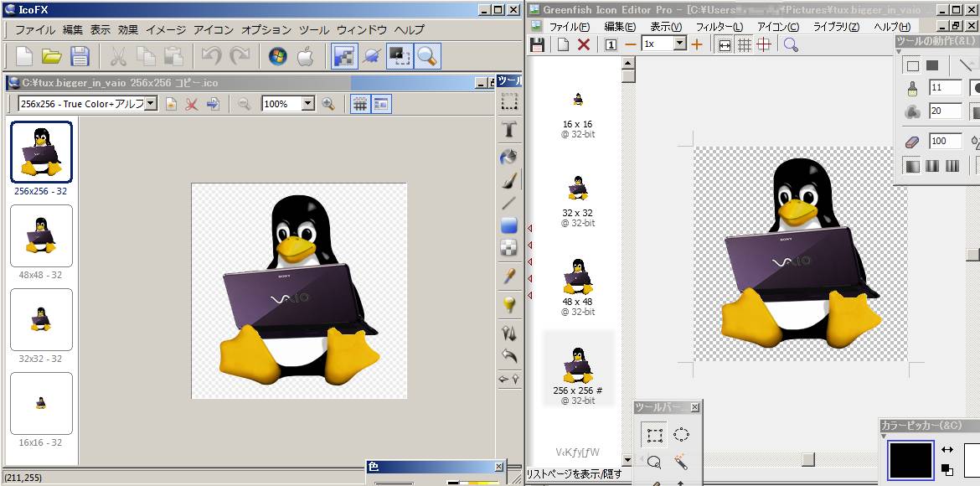Select the 48x48 - 32 thumbnail in IcoFX
980x486 pixels.
coord(41,235)
